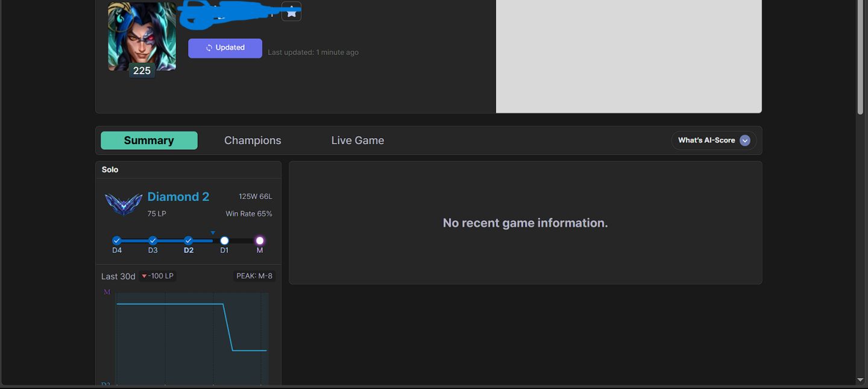Open the Live Game tab

[357, 141]
